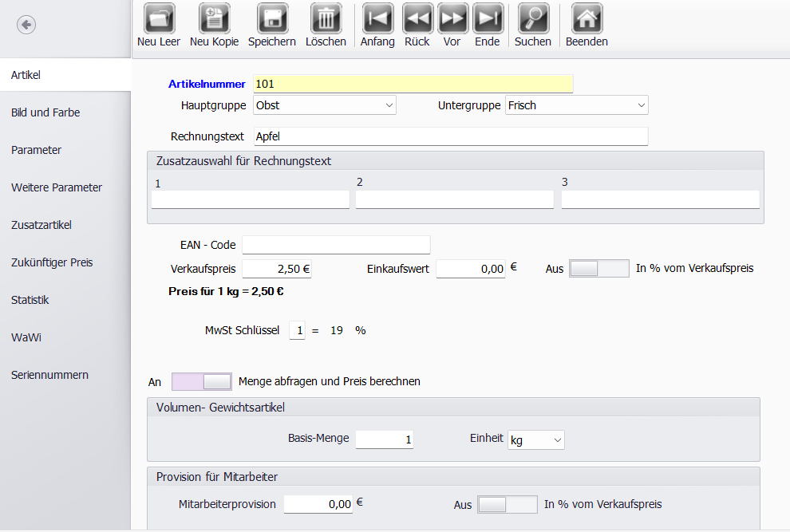
Task: Click the Neu Leer toolbar icon
Action: click(159, 19)
